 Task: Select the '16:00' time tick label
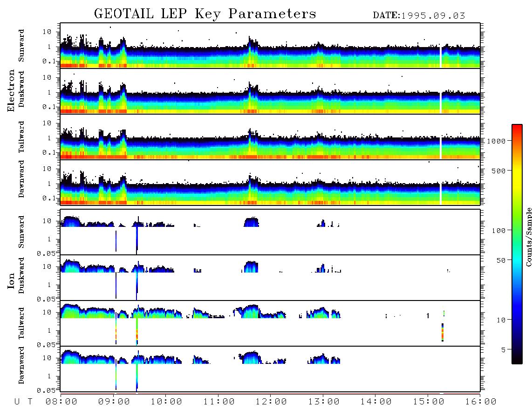(481, 402)
